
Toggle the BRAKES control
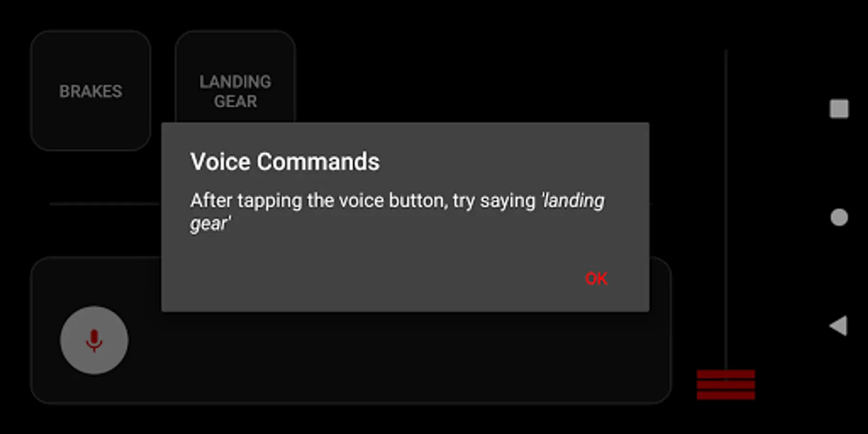click(x=91, y=91)
